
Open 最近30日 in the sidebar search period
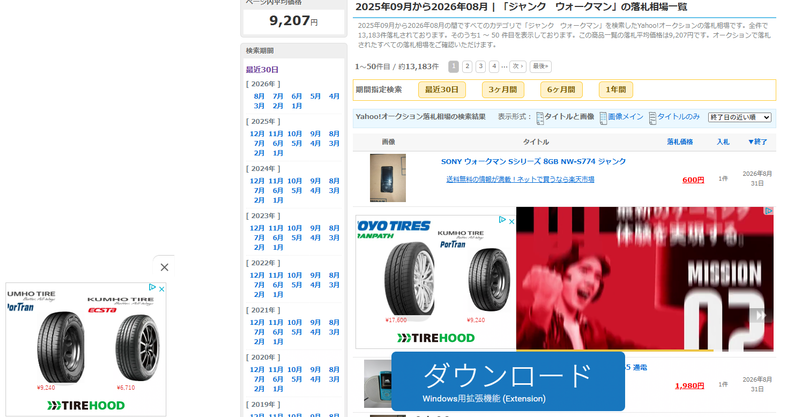pyautogui.click(x=262, y=70)
